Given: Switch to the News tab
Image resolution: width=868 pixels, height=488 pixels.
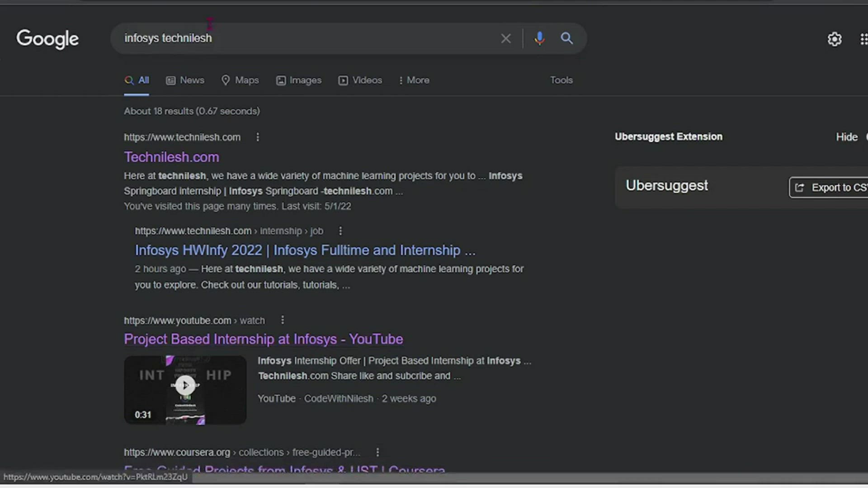Looking at the screenshot, I should pyautogui.click(x=185, y=80).
